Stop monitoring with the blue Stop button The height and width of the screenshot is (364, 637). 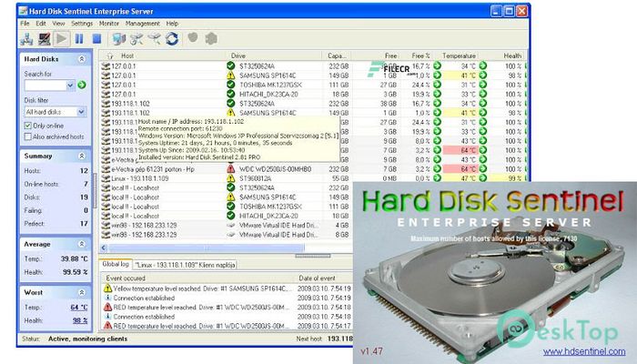tap(96, 39)
